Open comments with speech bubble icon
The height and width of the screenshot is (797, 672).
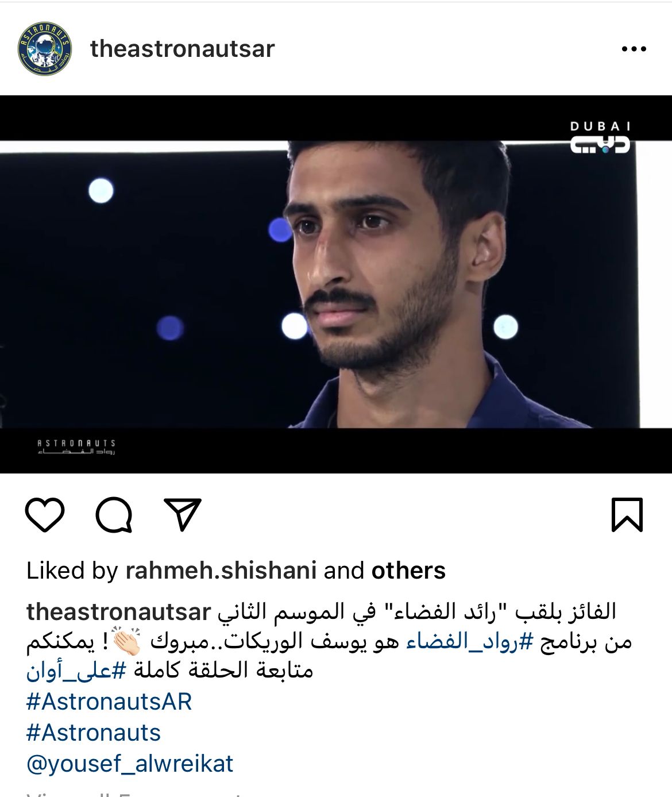coord(114,514)
